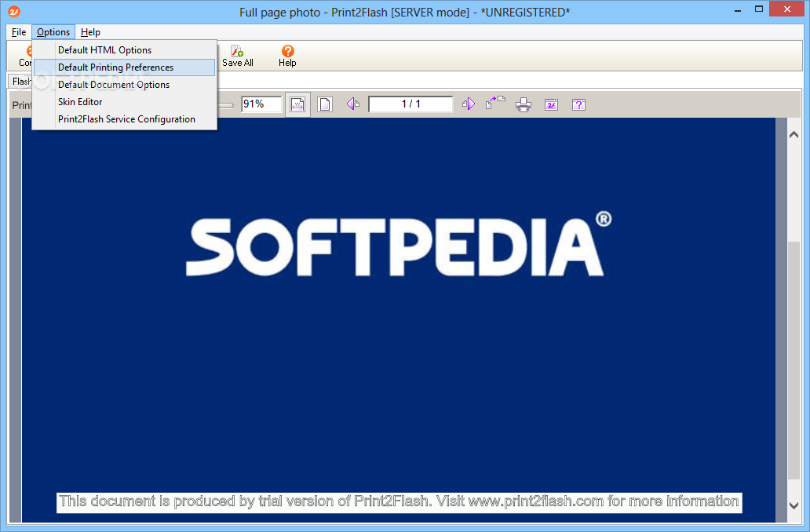Launch the Skin Editor
810x532 pixels.
[x=124, y=102]
